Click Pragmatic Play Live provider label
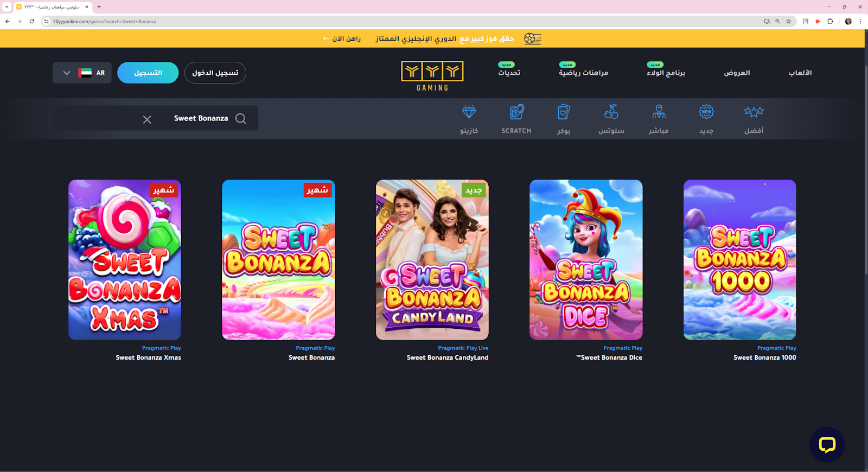This screenshot has width=868, height=472. [x=463, y=348]
